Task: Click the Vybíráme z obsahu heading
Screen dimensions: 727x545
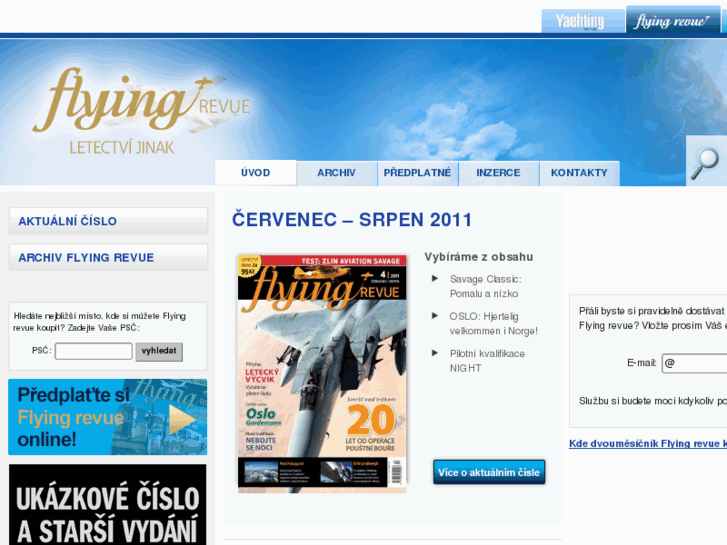Action: [478, 256]
